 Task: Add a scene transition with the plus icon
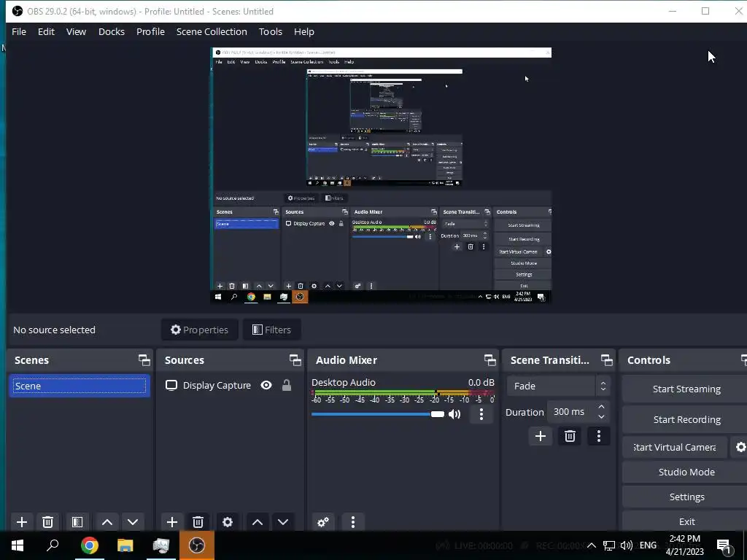click(x=541, y=436)
